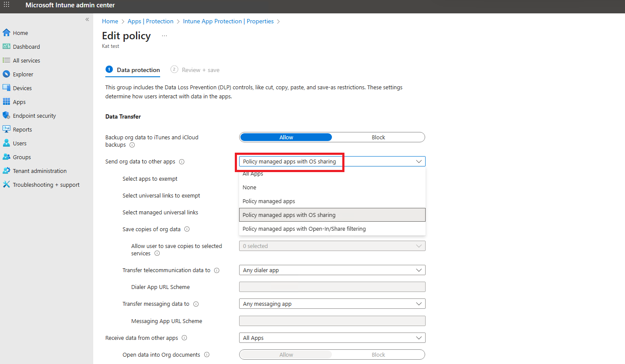
Task: Open Explorer in the sidebar
Action: coord(23,74)
